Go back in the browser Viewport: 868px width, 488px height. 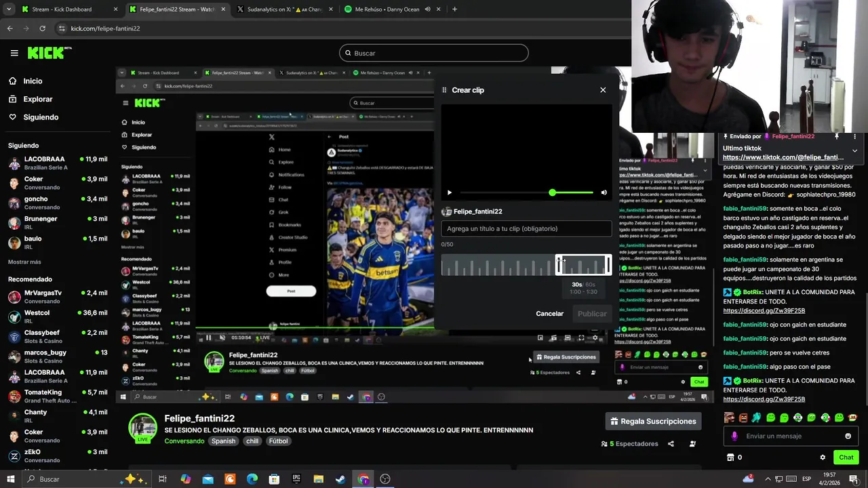pyautogui.click(x=10, y=28)
